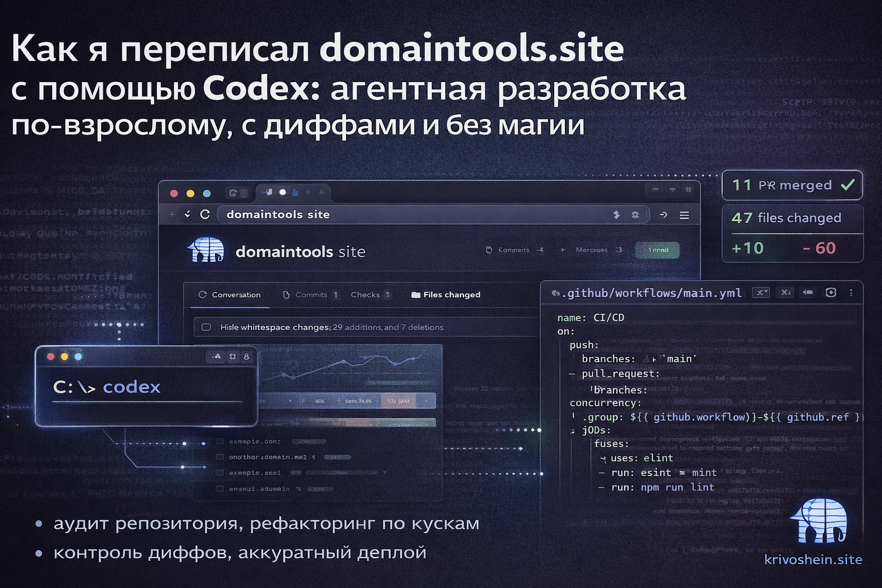Click the file icon before .github/workflows/main.yml
Screen dimensions: 882x588
click(x=555, y=293)
